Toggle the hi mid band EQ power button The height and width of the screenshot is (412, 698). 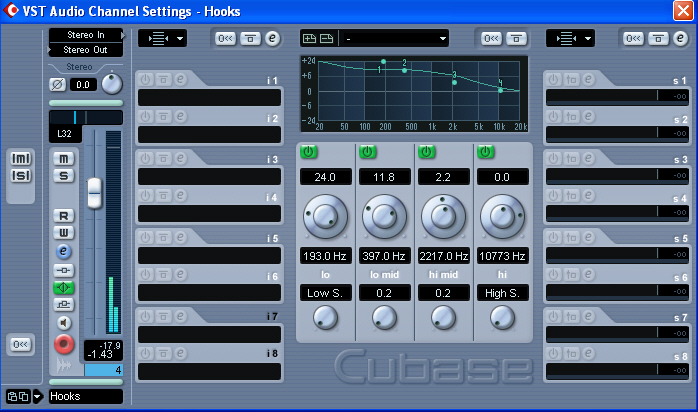point(426,152)
